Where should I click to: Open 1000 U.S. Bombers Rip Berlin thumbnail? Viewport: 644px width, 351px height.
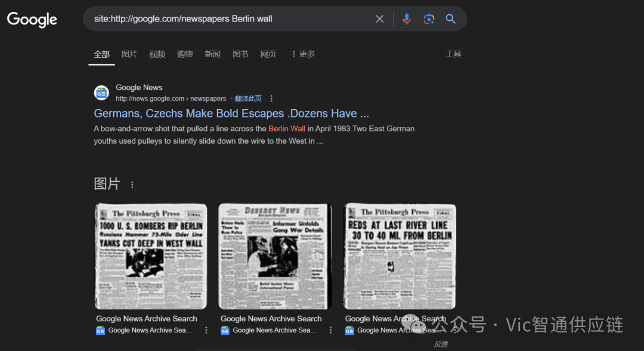pyautogui.click(x=151, y=256)
